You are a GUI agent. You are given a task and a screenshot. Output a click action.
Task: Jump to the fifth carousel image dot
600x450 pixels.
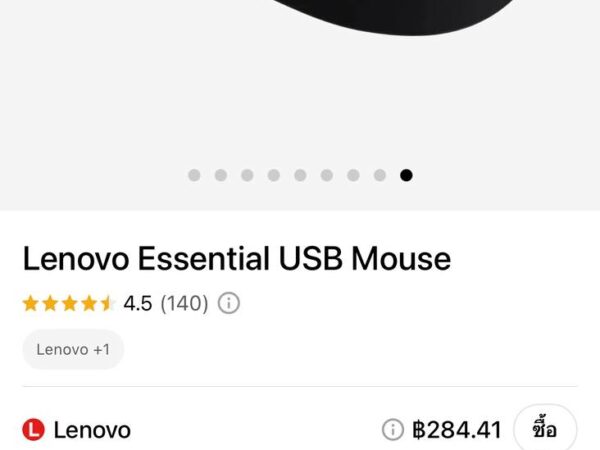[x=300, y=175]
